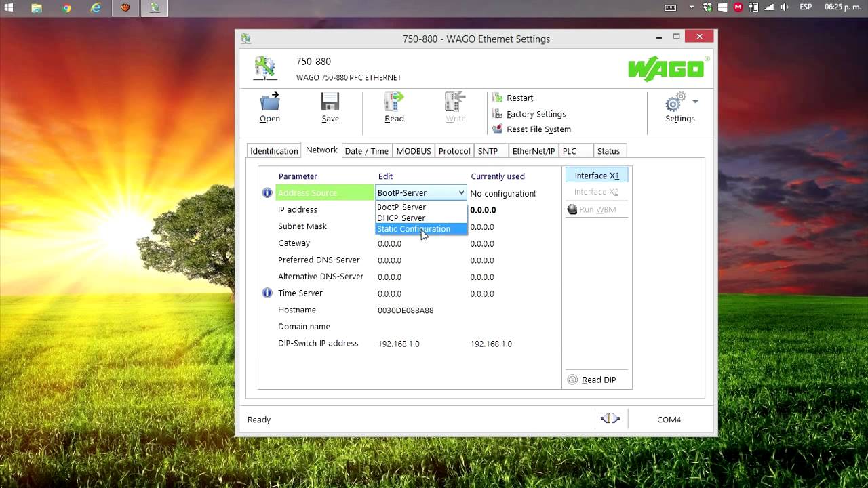
Task: Save the settings using the Save icon
Action: (x=330, y=108)
